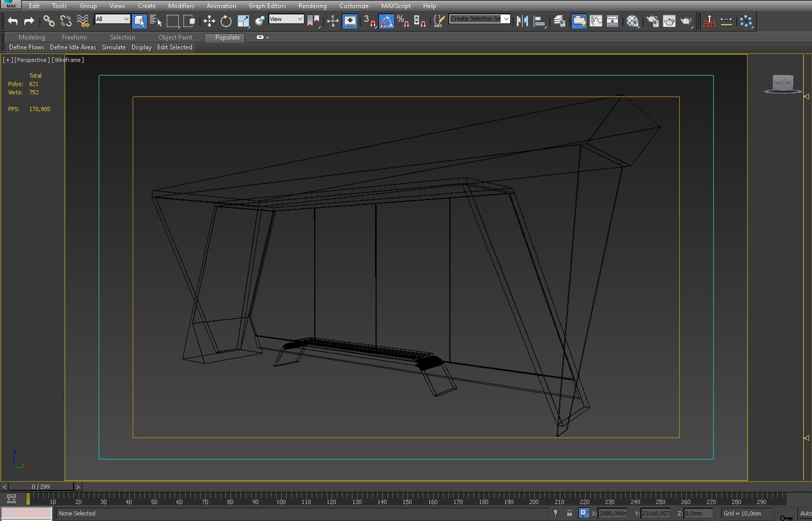Viewport: 812px width, 521px height.
Task: Toggle Absolute/Offset transform type-in mode
Action: 584,513
